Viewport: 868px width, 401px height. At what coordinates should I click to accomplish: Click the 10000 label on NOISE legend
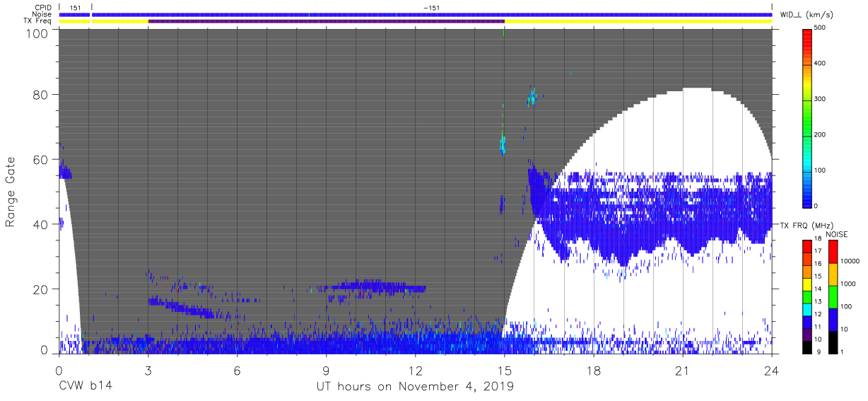(x=850, y=261)
